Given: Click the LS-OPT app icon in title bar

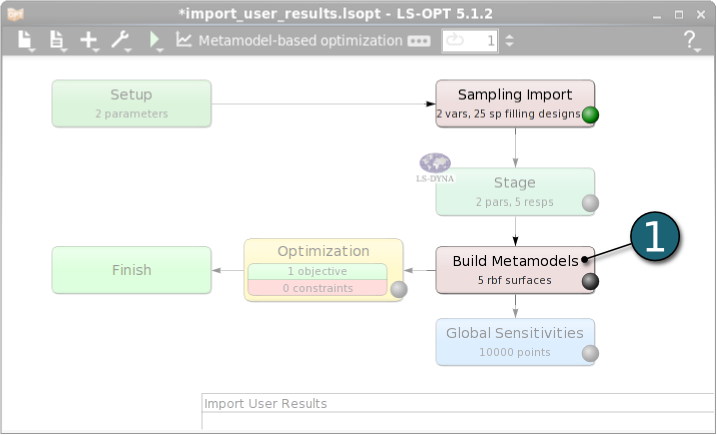Looking at the screenshot, I should [15, 14].
